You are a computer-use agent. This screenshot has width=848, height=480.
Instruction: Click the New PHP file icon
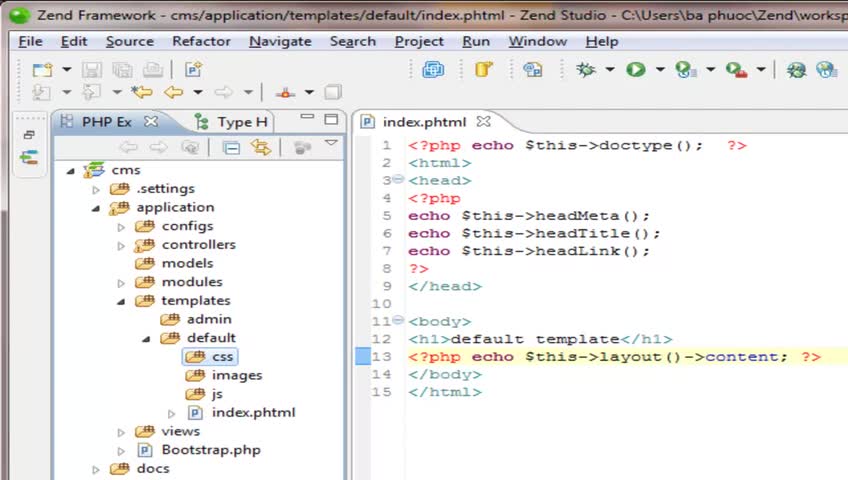(193, 70)
